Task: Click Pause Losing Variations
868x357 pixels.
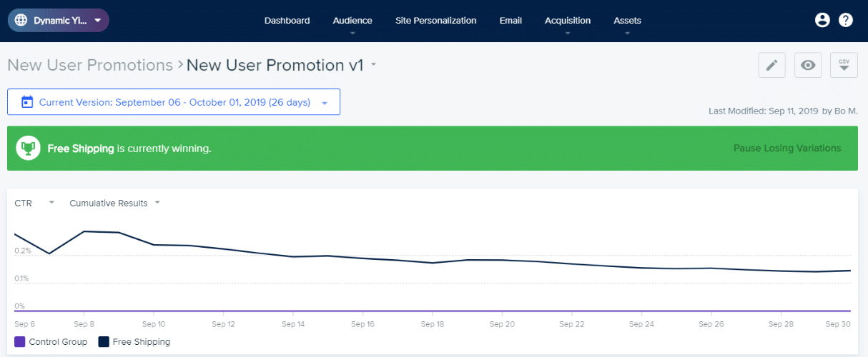Action: coord(787,149)
